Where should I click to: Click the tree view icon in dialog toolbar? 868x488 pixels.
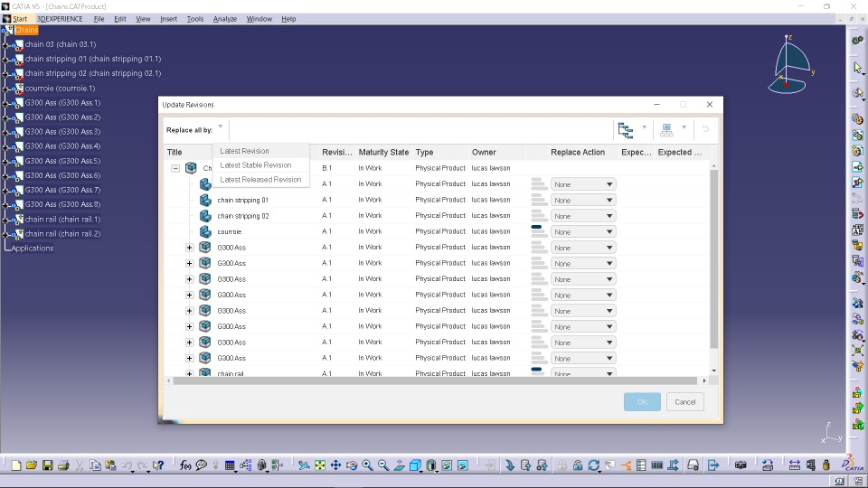[x=626, y=130]
